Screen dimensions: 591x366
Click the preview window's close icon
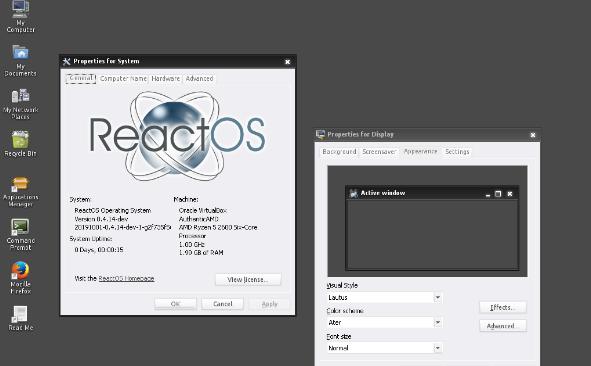click(510, 194)
